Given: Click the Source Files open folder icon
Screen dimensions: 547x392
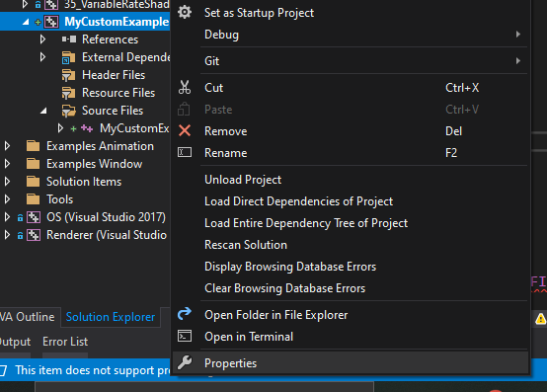Looking at the screenshot, I should click(69, 111).
